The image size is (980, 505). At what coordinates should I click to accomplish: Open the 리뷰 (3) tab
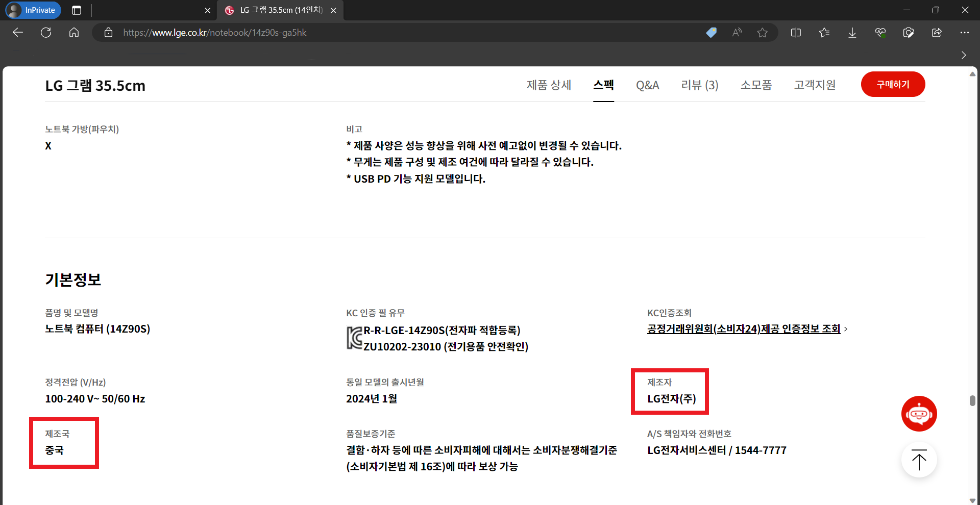pos(699,85)
